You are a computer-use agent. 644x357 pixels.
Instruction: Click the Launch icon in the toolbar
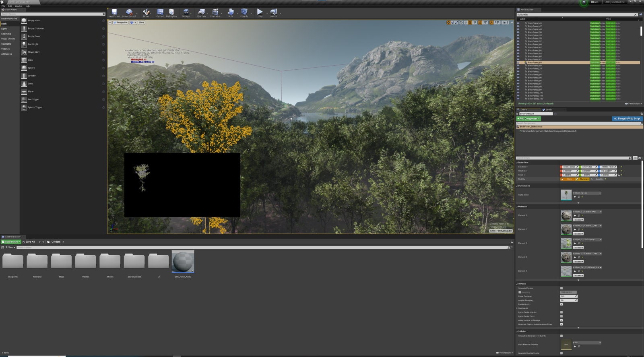[273, 13]
